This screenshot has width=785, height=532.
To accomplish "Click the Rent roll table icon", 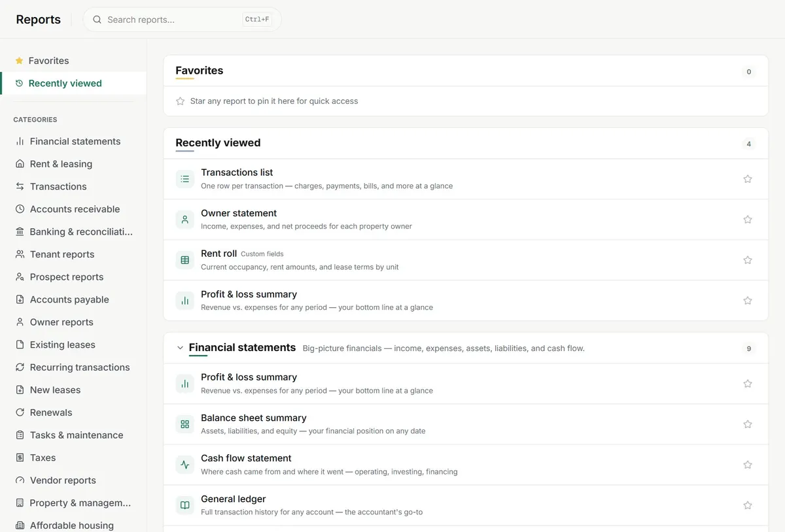I will tap(185, 260).
